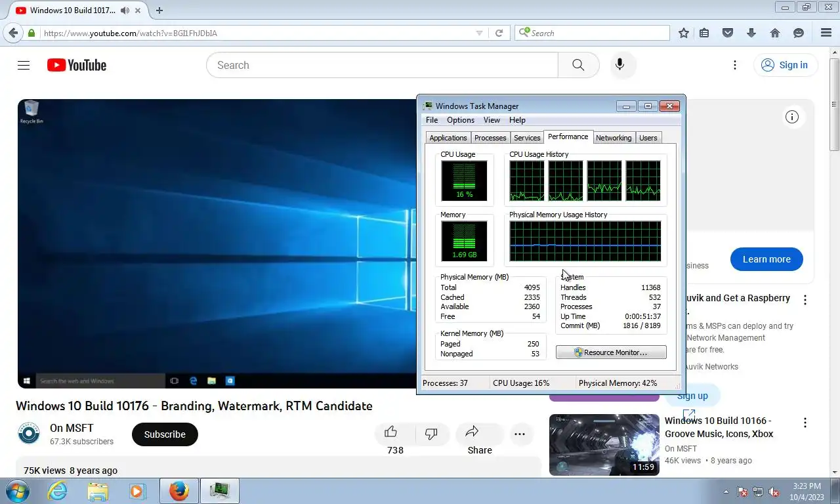Click the YouTube logo
Image resolution: width=840 pixels, height=504 pixels.
pos(77,65)
